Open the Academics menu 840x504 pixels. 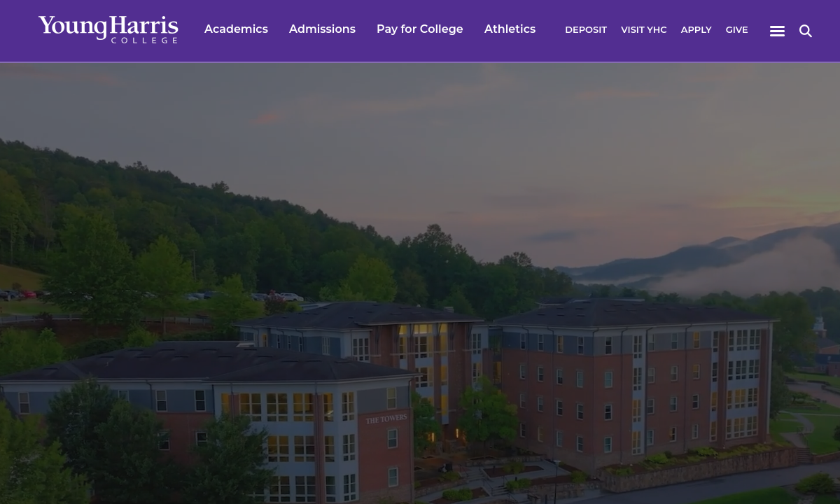[x=236, y=29]
